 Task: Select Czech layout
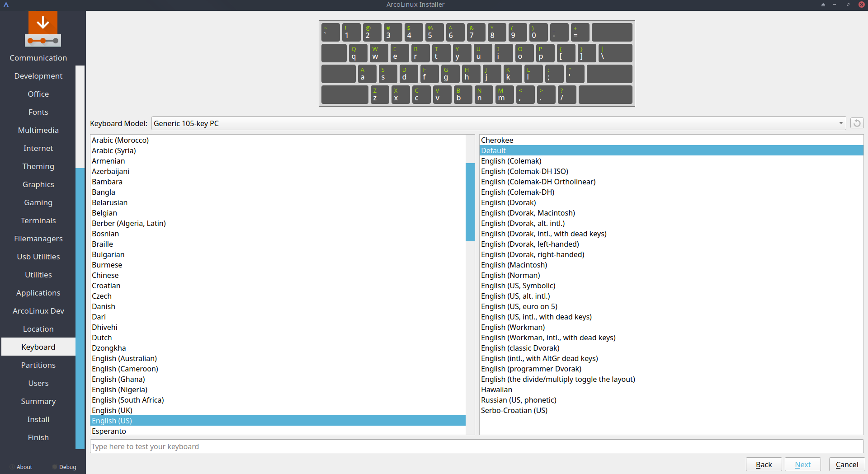click(278, 296)
